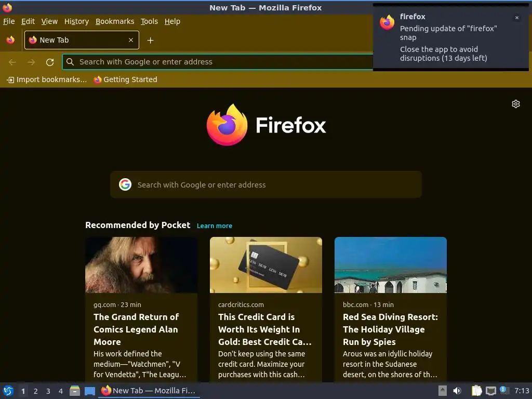Open 'This Credit Card is Worth Its Weight' headline
Viewport: 532px width, 399px height.
264,329
